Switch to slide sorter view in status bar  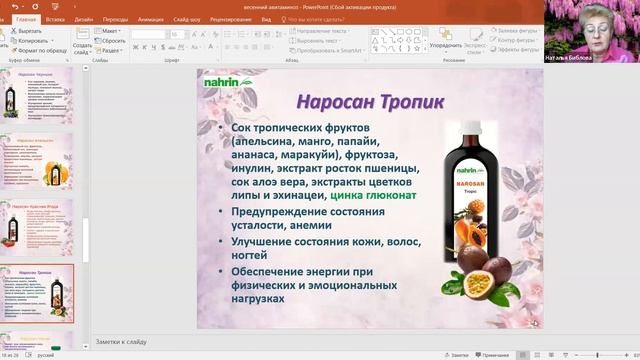(x=537, y=355)
